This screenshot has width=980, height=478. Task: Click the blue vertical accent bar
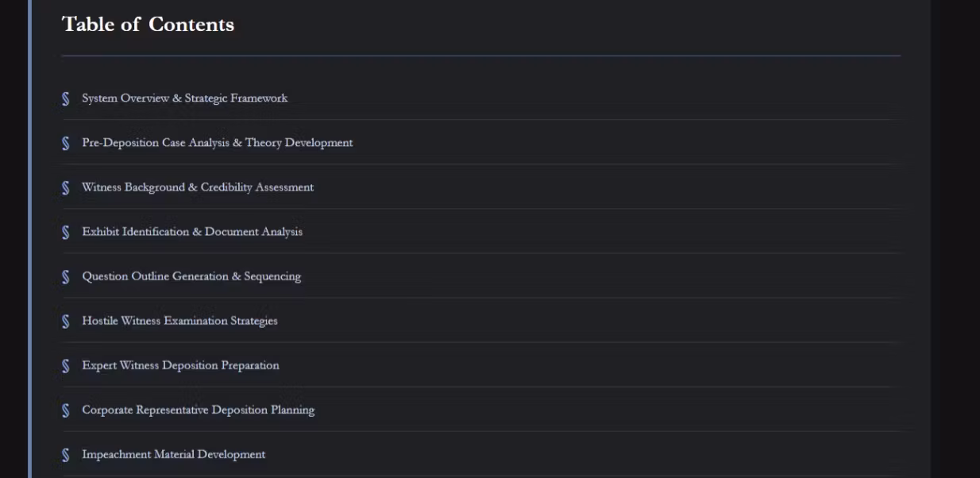(x=29, y=238)
